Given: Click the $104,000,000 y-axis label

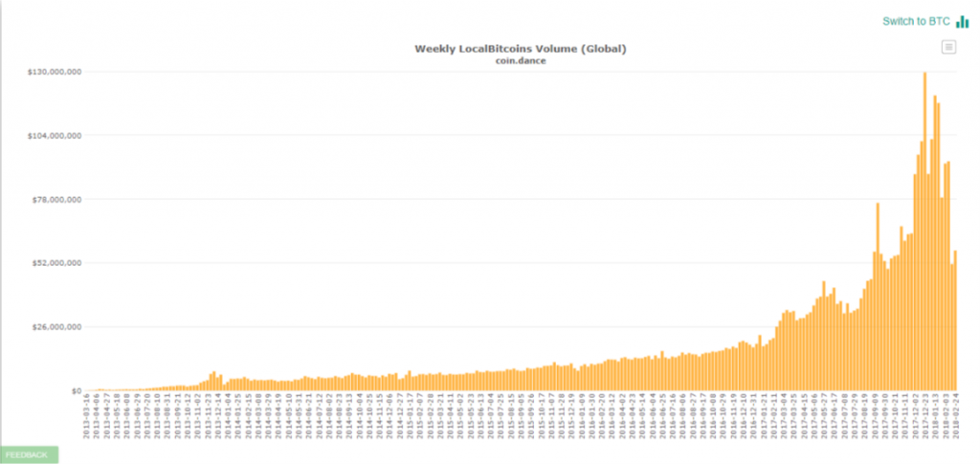Looking at the screenshot, I should pos(54,136).
